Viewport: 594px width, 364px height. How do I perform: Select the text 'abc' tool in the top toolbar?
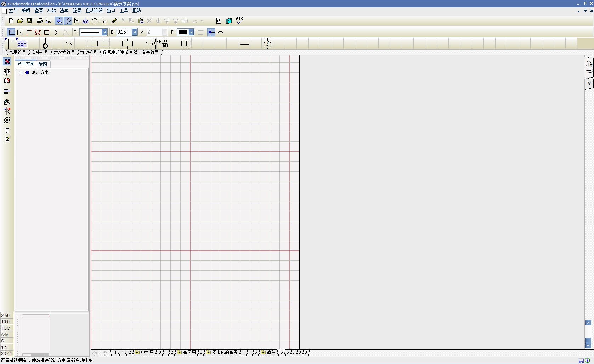pyautogui.click(x=86, y=21)
